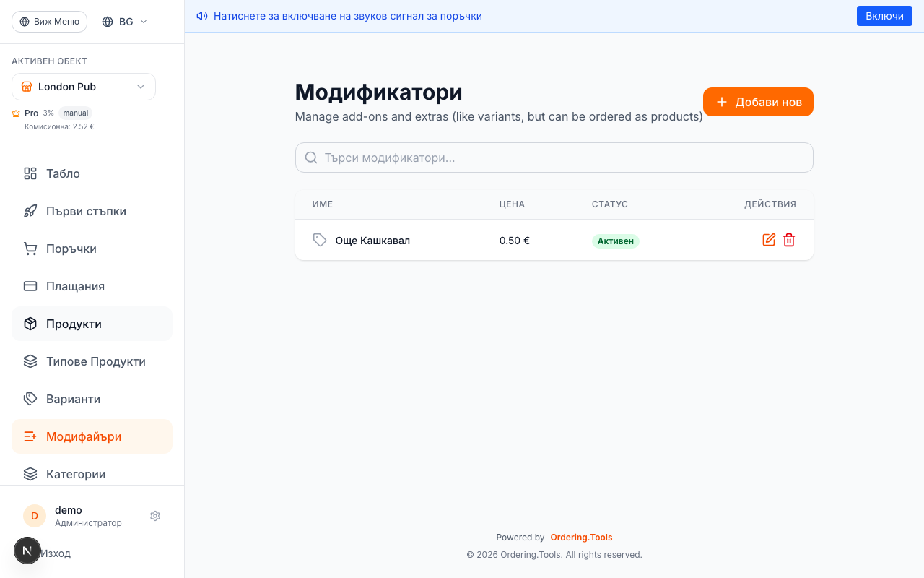Click the sound notification speaker icon
Image resolution: width=924 pixels, height=578 pixels.
[x=201, y=15]
